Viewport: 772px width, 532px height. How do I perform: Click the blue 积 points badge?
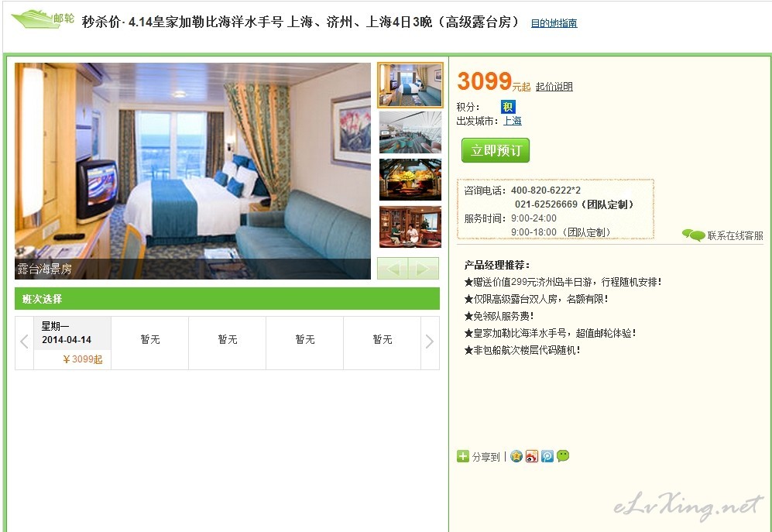[508, 106]
